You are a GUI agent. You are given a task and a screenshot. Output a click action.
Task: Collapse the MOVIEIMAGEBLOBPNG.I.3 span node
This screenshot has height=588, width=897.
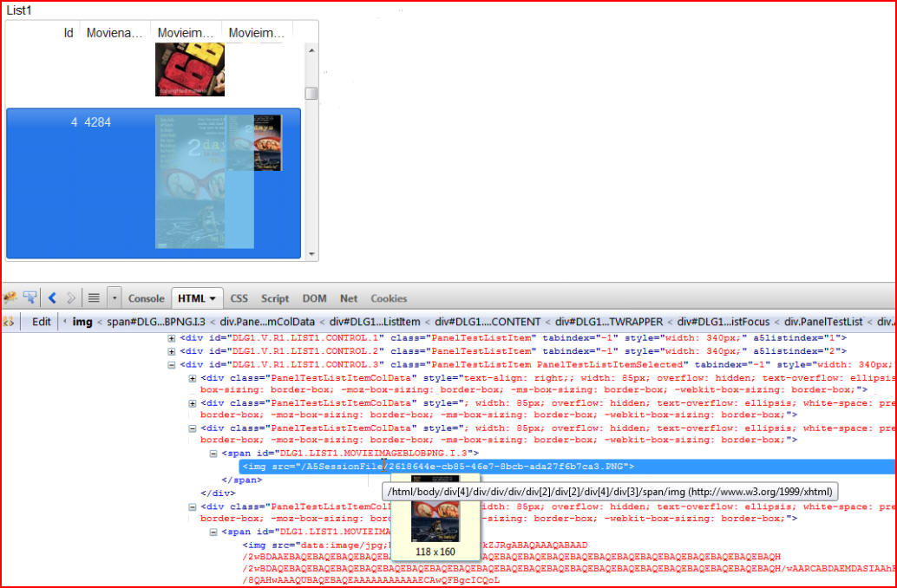(213, 454)
